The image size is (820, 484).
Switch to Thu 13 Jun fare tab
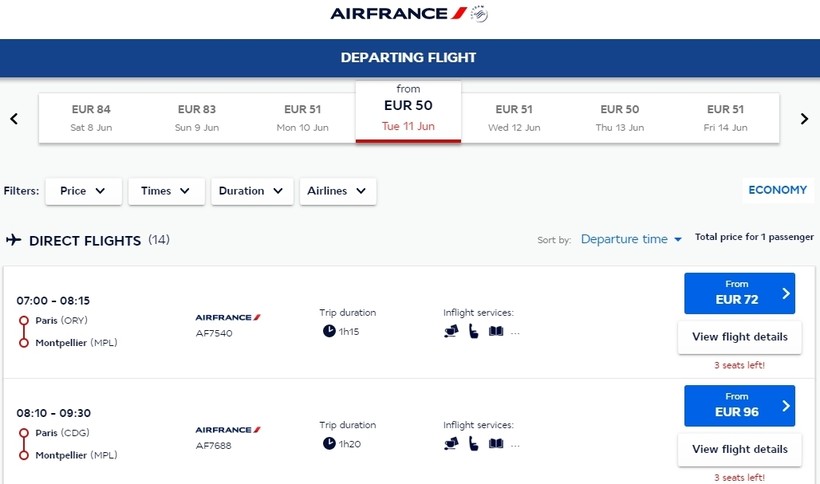619,118
